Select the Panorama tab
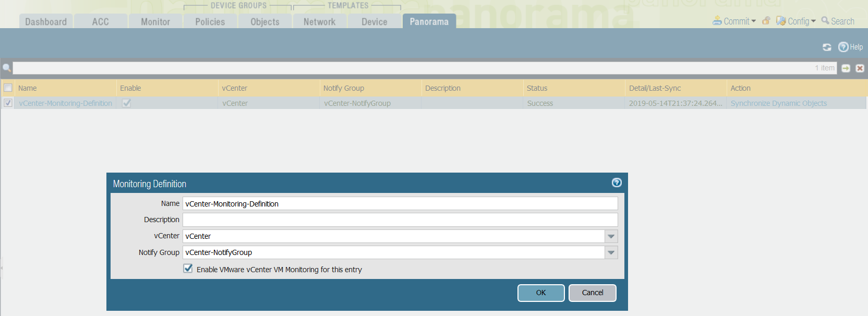 429,21
